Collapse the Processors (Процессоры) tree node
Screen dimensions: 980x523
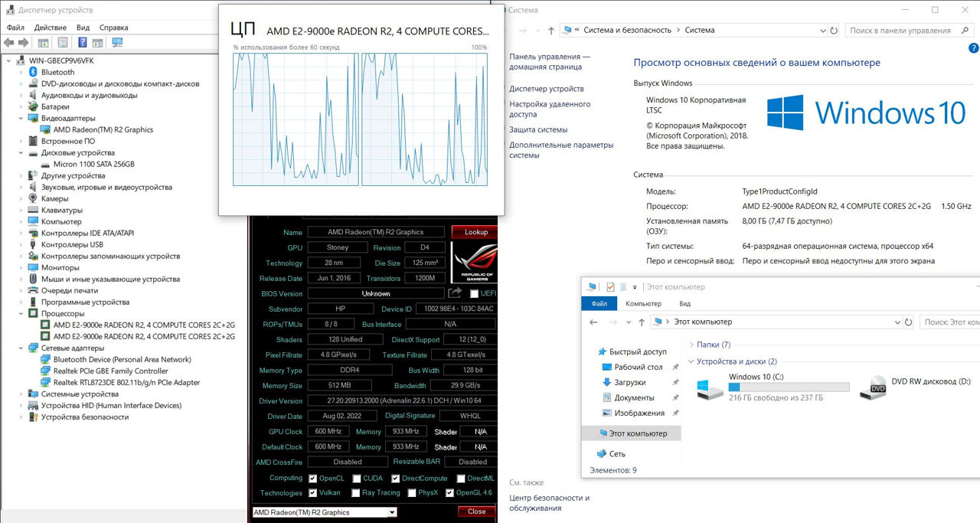[21, 313]
